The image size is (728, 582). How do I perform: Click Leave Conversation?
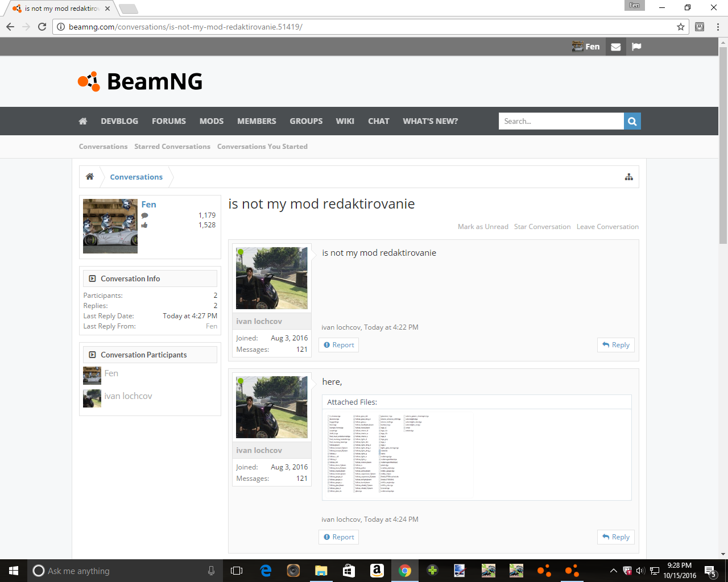point(607,227)
